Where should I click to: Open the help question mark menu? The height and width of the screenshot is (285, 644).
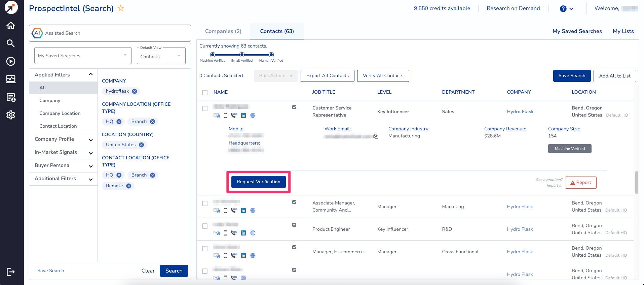pos(566,9)
